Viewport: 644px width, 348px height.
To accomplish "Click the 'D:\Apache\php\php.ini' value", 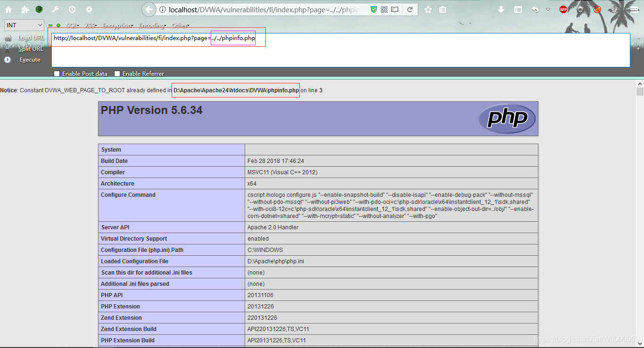I will coord(276,261).
